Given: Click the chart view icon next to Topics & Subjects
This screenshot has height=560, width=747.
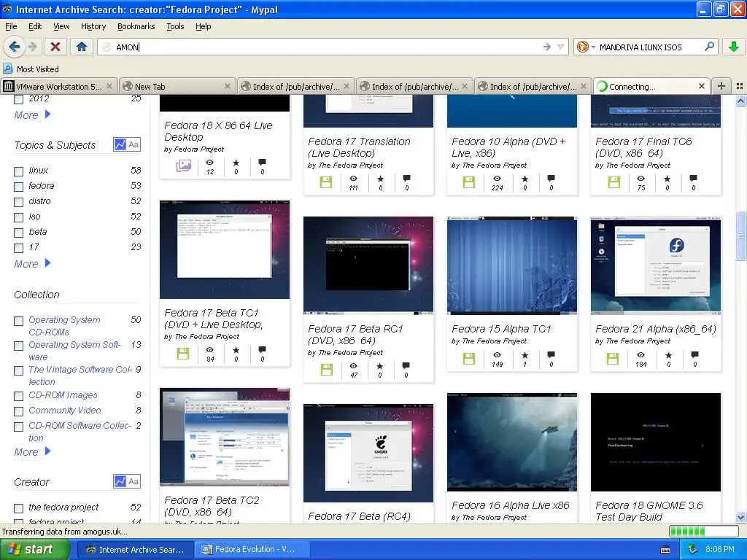Looking at the screenshot, I should click(120, 144).
